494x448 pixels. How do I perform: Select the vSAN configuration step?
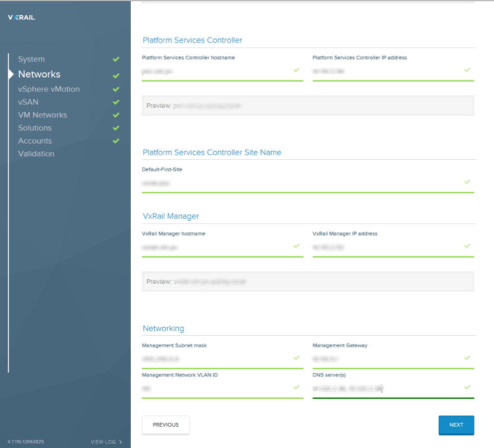[28, 102]
